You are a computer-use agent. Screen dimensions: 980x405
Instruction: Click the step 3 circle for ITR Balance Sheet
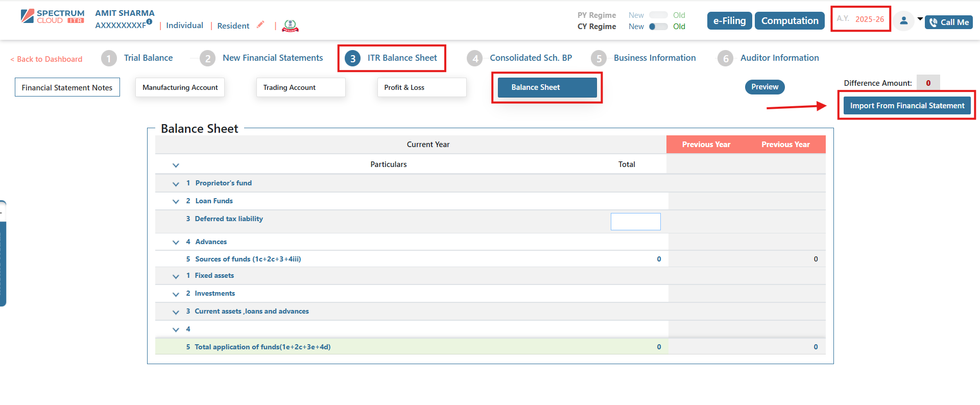tap(352, 58)
